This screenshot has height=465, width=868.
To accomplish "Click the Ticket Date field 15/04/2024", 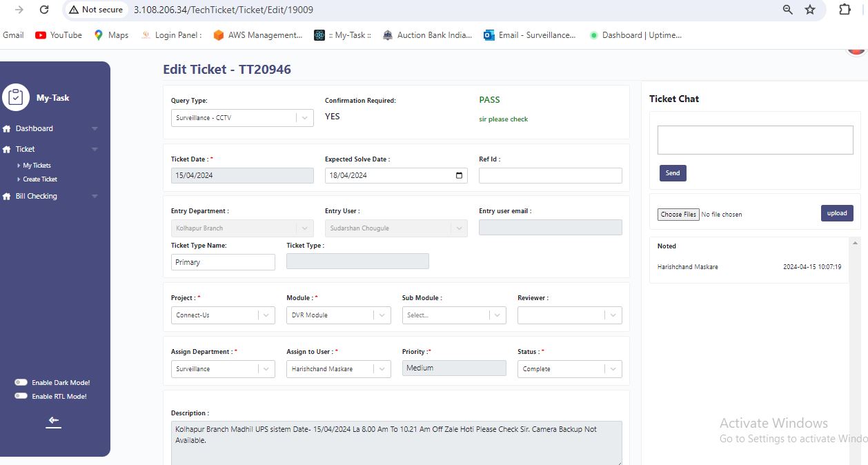I will (x=242, y=175).
